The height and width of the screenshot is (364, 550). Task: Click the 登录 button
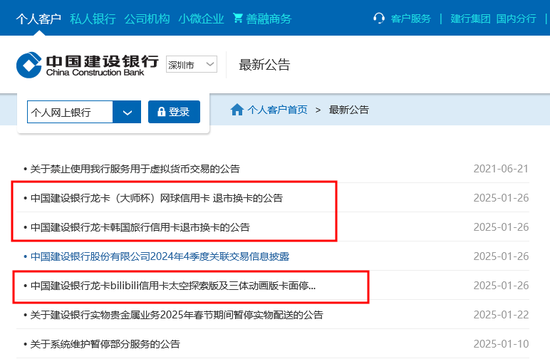(174, 112)
